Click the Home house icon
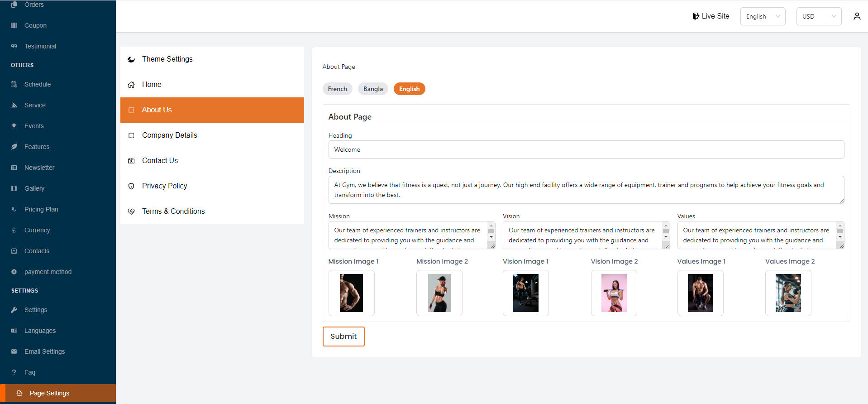868x404 pixels. click(131, 85)
